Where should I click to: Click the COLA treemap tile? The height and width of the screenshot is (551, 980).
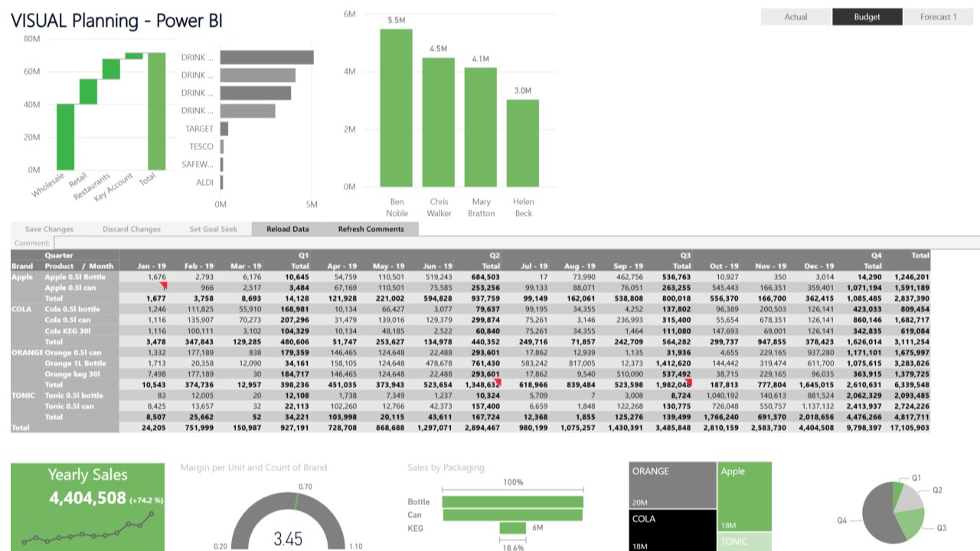click(x=672, y=531)
